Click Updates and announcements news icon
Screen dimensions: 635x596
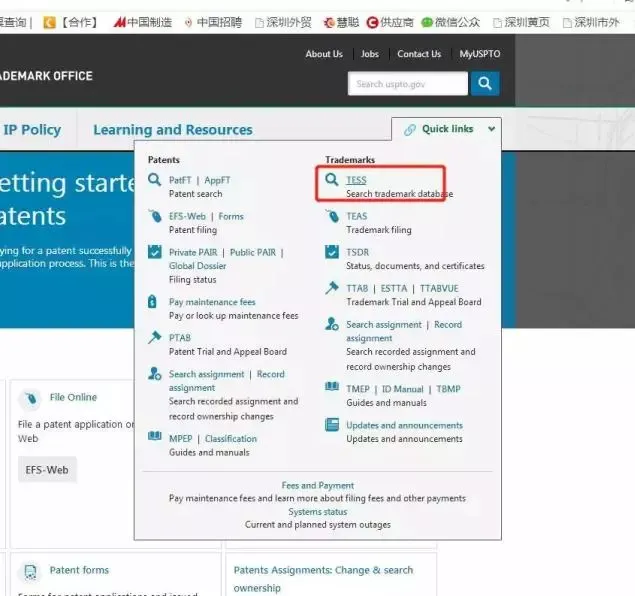pos(332,425)
